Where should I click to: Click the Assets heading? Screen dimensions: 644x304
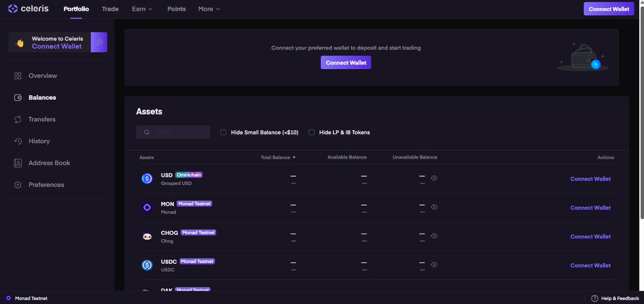click(149, 112)
